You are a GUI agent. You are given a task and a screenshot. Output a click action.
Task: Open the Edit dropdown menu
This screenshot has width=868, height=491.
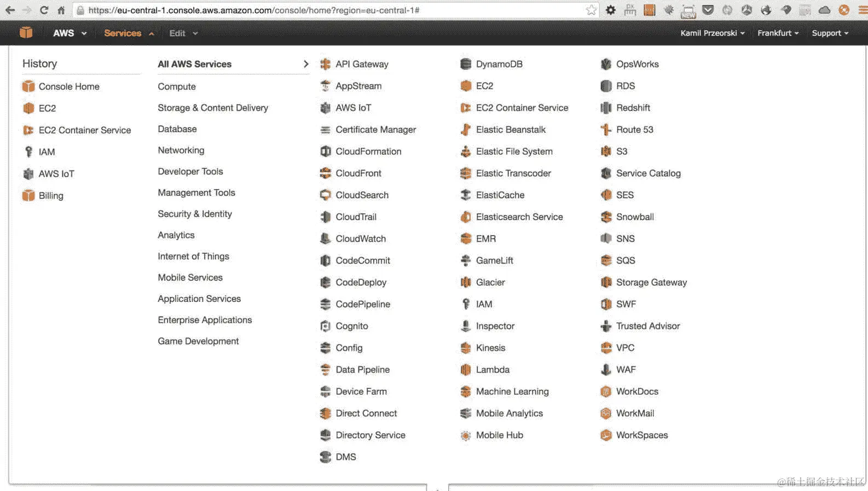pyautogui.click(x=183, y=33)
